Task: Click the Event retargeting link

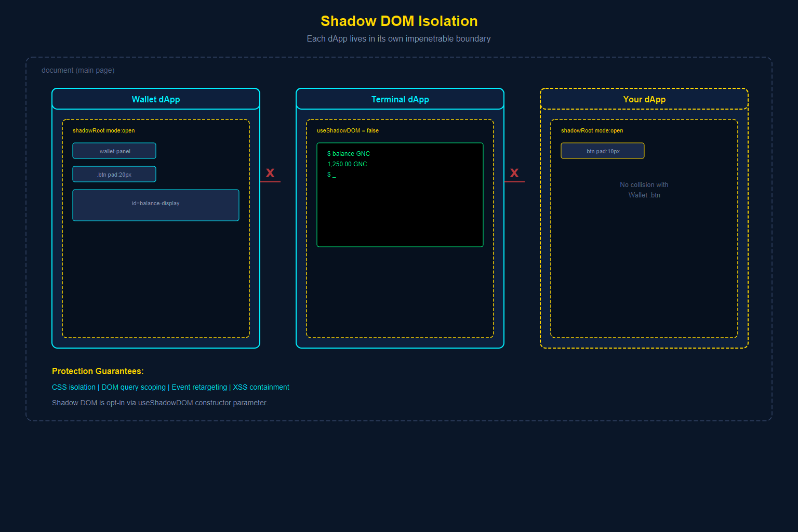Action: [x=199, y=387]
